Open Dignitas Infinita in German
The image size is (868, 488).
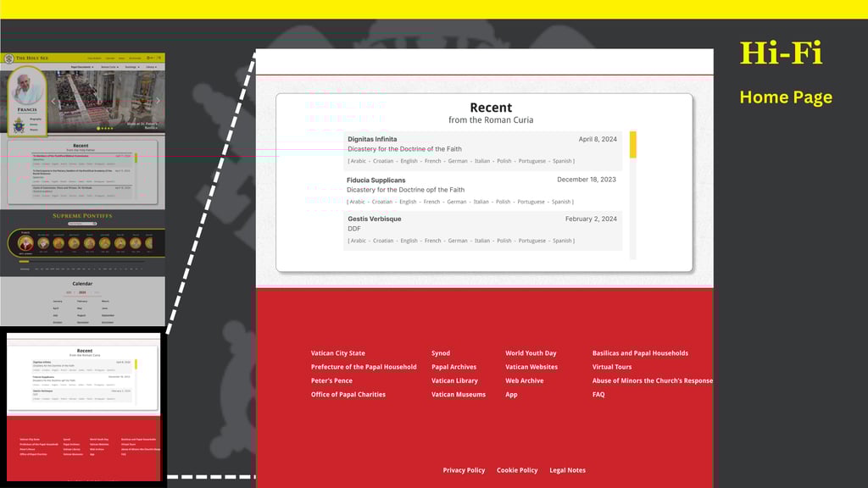pyautogui.click(x=458, y=161)
